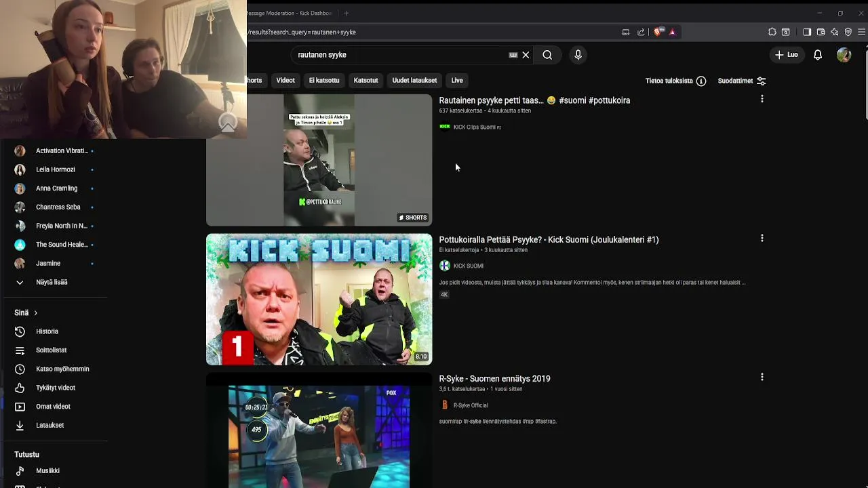Open the Suodattimet filters control
This screenshot has width=868, height=488.
point(742,81)
